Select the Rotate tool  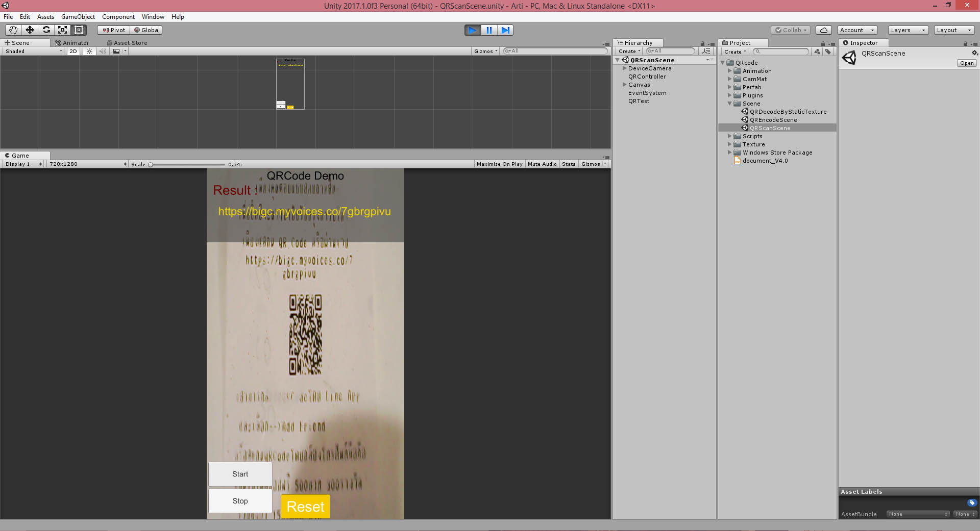pos(46,30)
